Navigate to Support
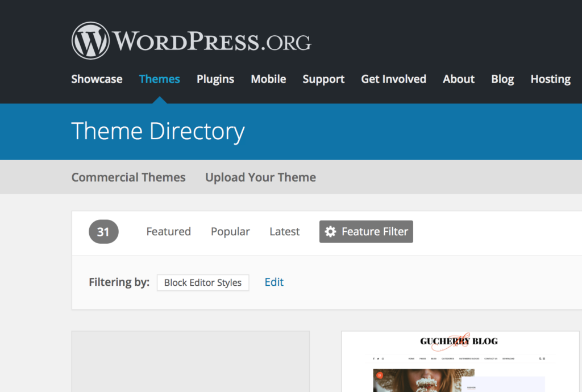This screenshot has height=392, width=582. 323,79
